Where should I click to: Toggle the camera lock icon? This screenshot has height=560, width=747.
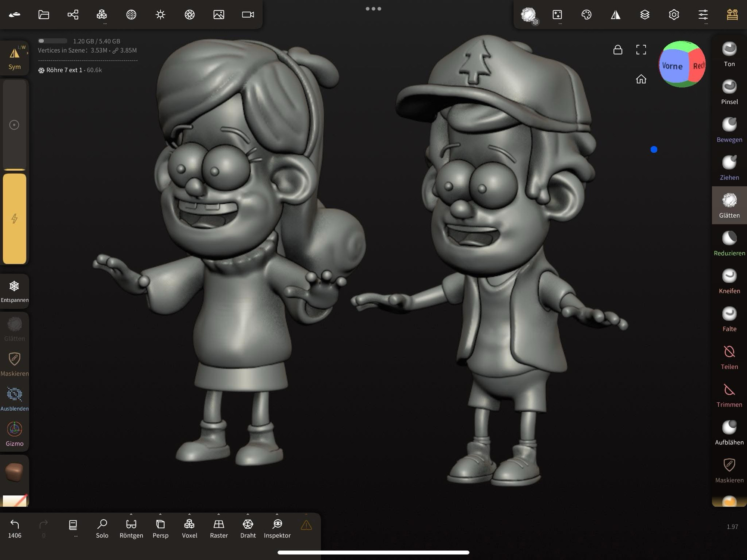[618, 49]
